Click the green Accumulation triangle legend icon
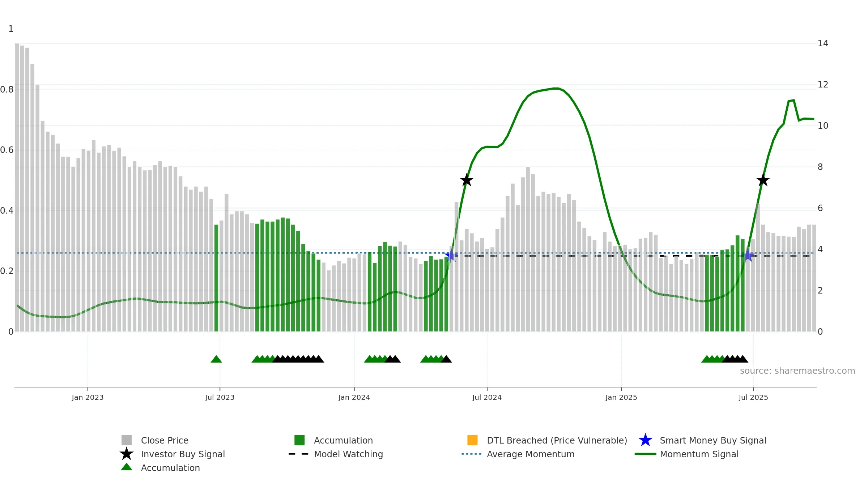The height and width of the screenshot is (488, 868). click(127, 467)
